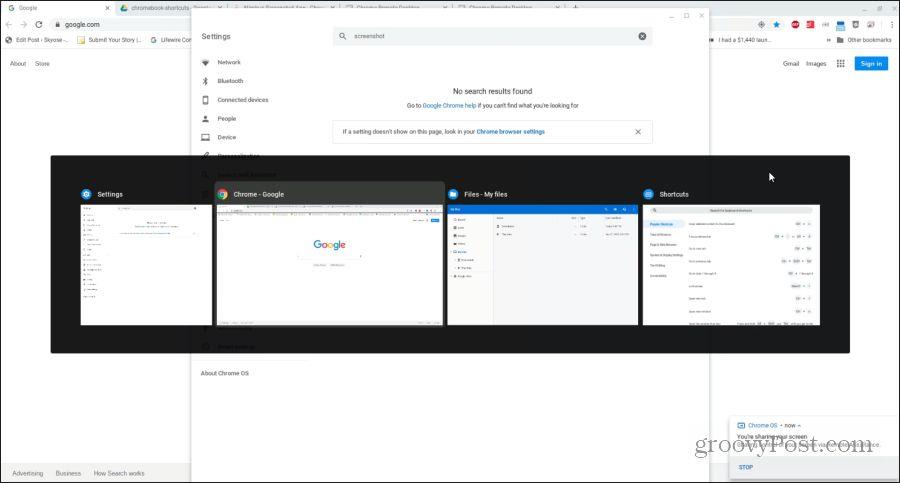
Task: Close the Google browser tab
Action: click(x=107, y=8)
